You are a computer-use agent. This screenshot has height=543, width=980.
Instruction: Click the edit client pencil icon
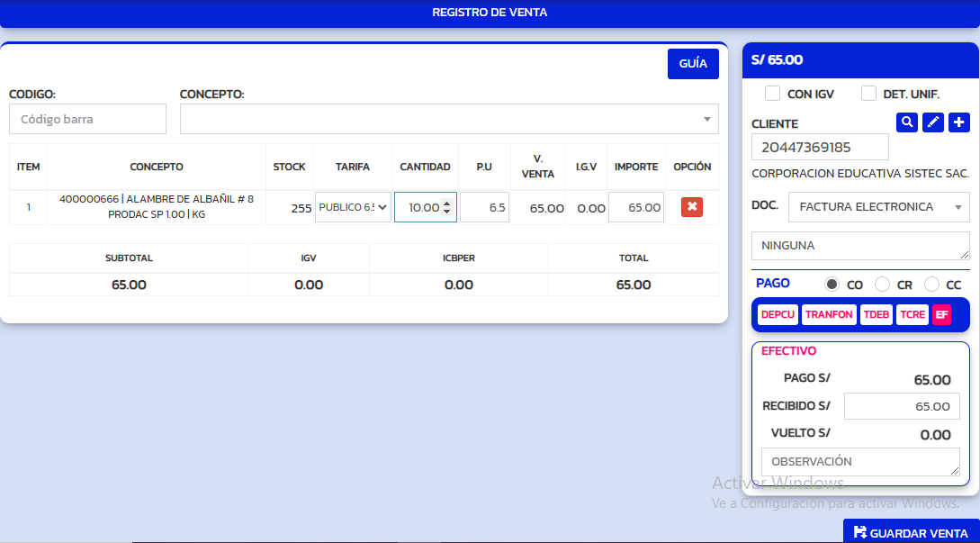click(933, 122)
